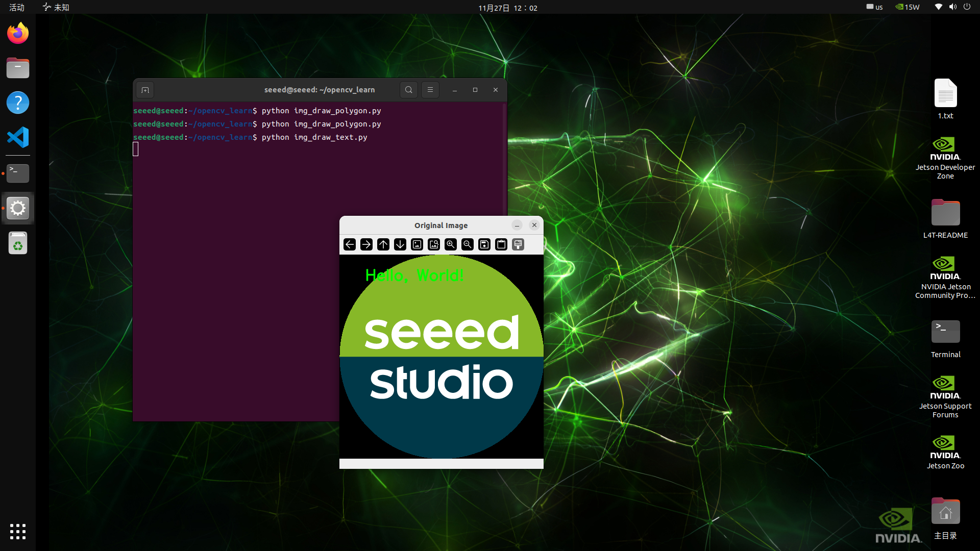Switch to the Terminal in the dock
Screen dimensions: 980x551
pos(18,173)
